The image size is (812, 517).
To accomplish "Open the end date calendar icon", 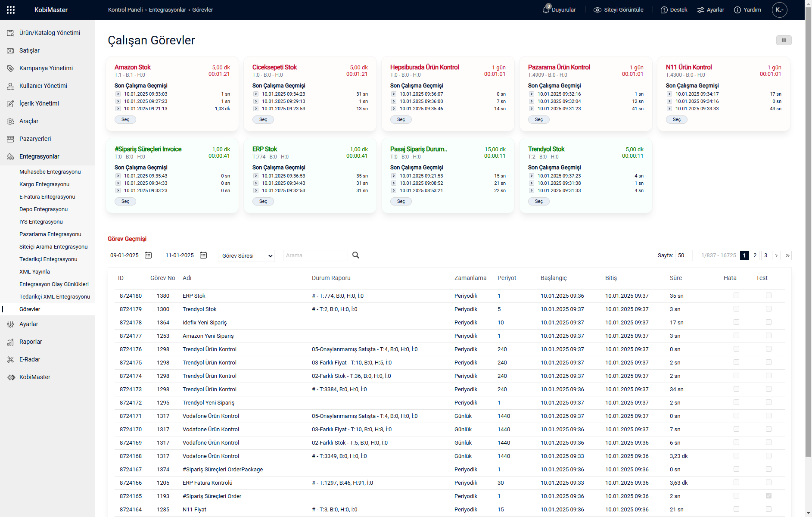I will (203, 255).
